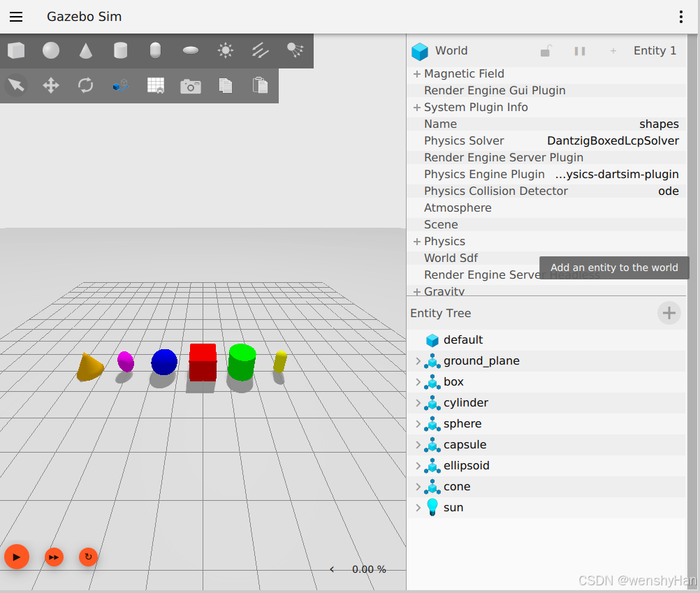The height and width of the screenshot is (593, 700).
Task: Add a directional light
Action: (261, 50)
